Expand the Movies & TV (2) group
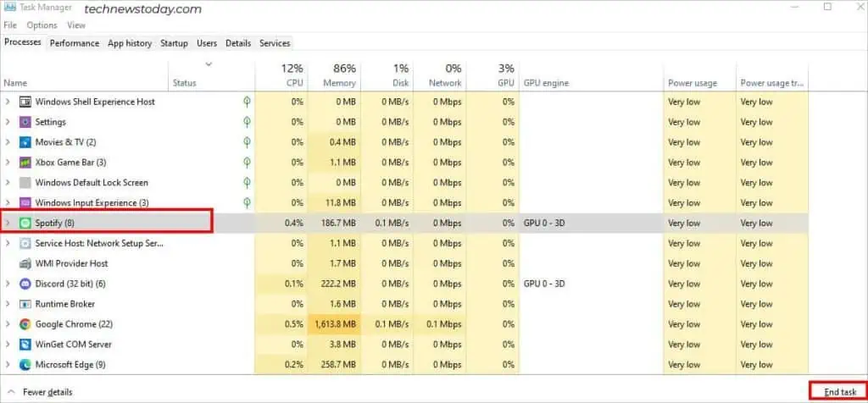This screenshot has width=868, height=403. (x=8, y=142)
